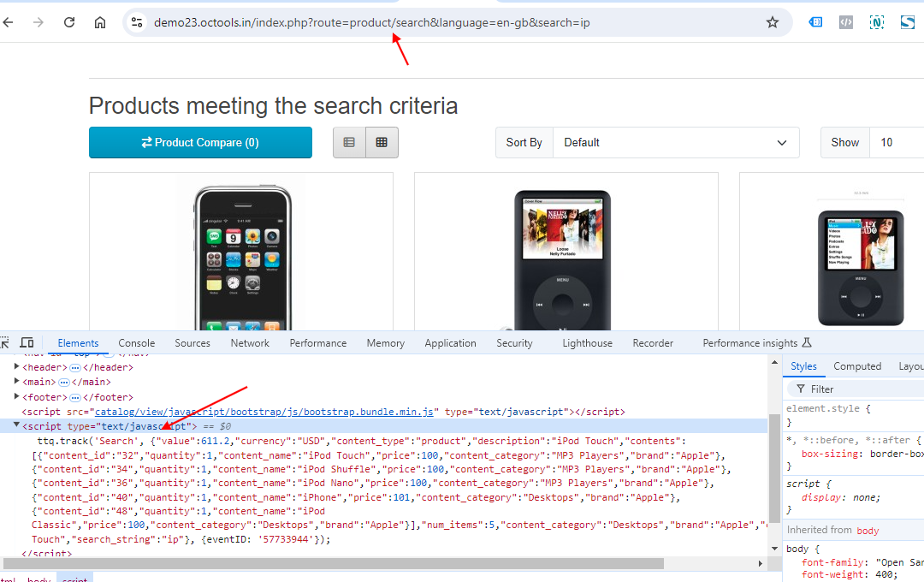Switch to the Elements tab
Image resolution: width=924 pixels, height=582 pixels.
point(78,343)
